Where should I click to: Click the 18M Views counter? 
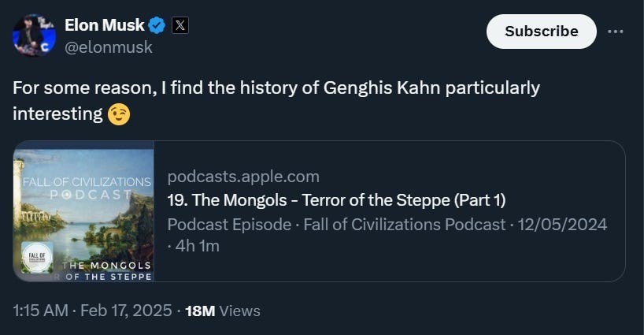(223, 311)
